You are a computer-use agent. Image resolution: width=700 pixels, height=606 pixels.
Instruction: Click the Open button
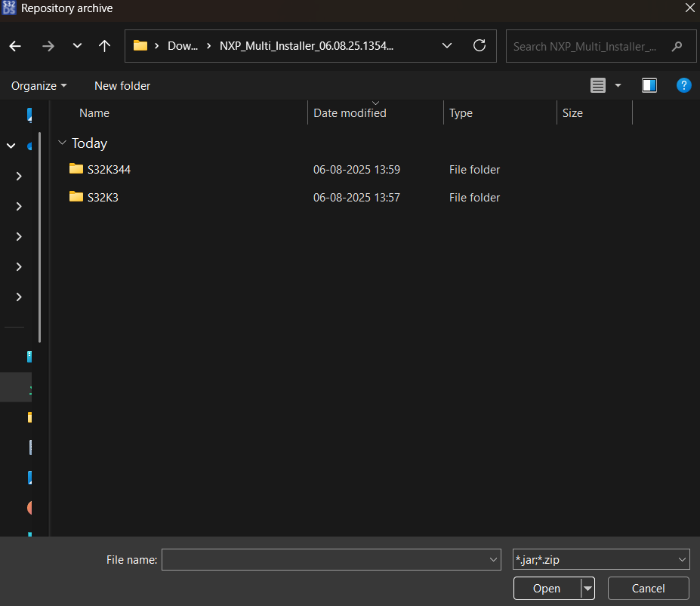coord(547,588)
